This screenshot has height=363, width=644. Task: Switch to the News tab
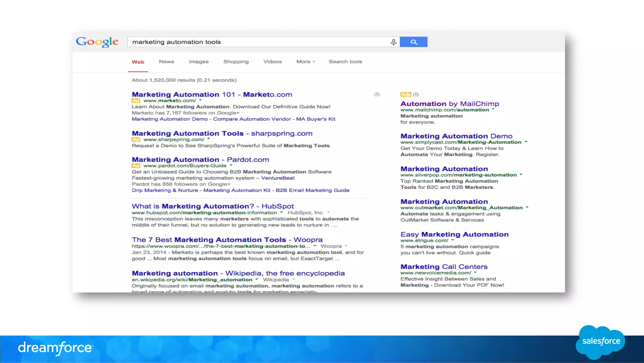click(x=166, y=62)
